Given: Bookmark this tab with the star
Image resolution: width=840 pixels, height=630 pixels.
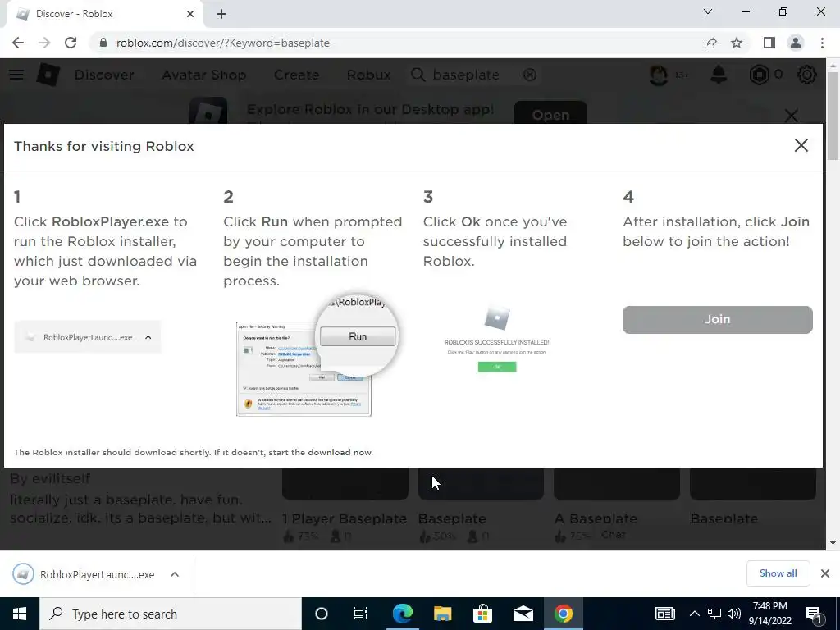Looking at the screenshot, I should pos(737,43).
